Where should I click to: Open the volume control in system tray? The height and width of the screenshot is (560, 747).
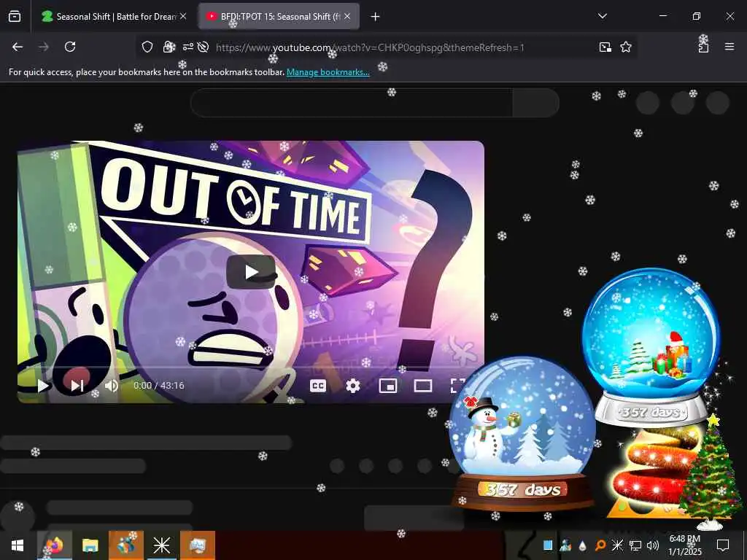point(653,545)
